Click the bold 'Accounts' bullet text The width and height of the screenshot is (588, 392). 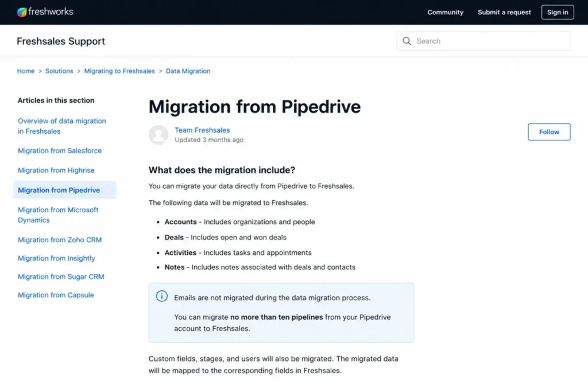(x=180, y=222)
